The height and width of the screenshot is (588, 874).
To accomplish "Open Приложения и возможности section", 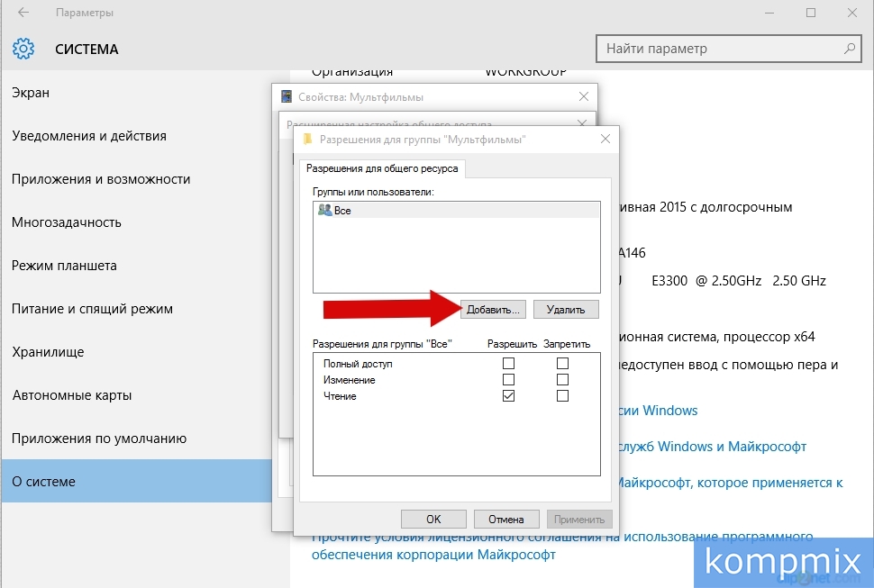I will pyautogui.click(x=137, y=178).
